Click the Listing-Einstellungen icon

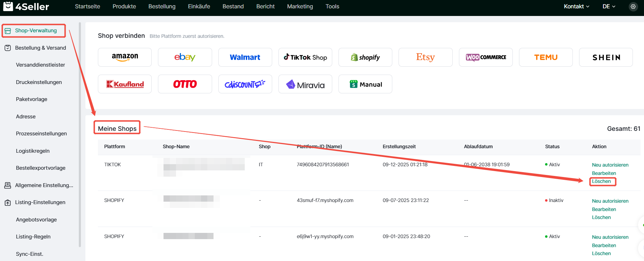coord(8,202)
